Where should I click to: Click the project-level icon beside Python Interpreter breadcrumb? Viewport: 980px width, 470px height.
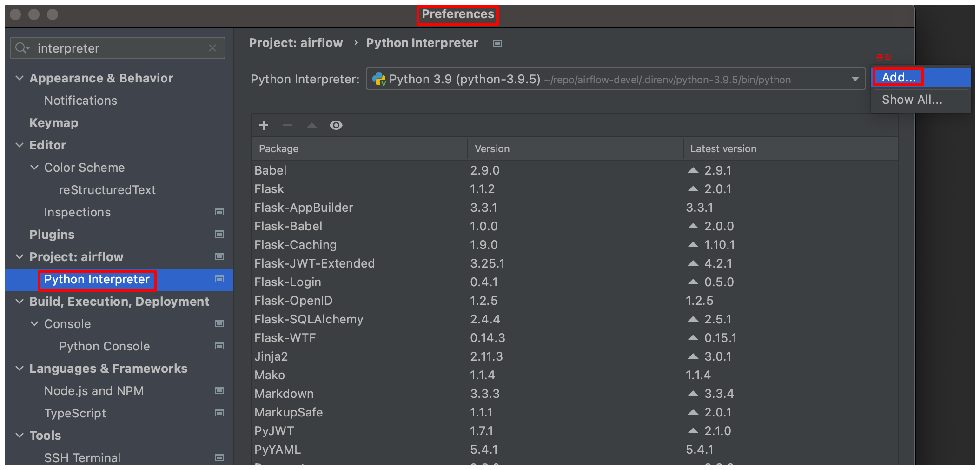tap(497, 43)
